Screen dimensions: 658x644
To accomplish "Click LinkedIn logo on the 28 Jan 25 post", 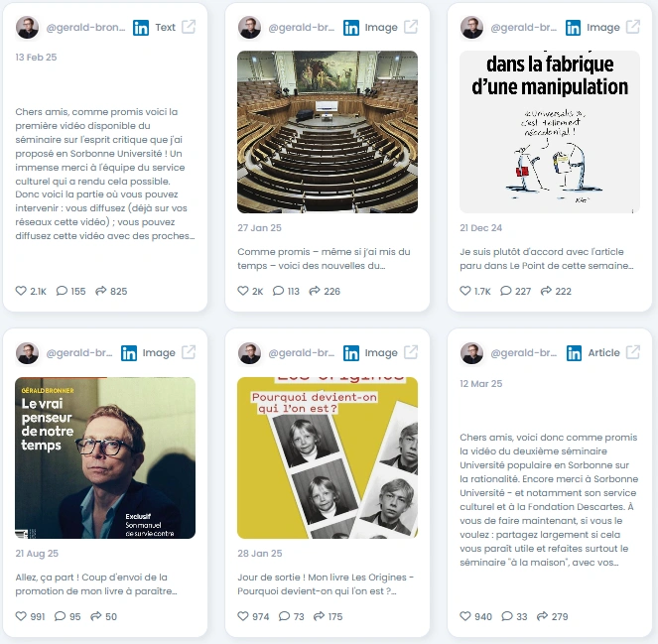I will [x=350, y=353].
